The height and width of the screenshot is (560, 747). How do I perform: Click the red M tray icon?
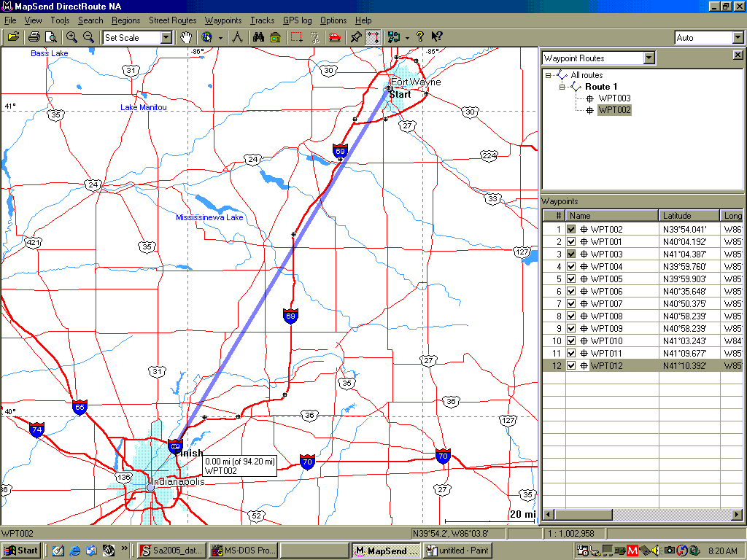(632, 551)
